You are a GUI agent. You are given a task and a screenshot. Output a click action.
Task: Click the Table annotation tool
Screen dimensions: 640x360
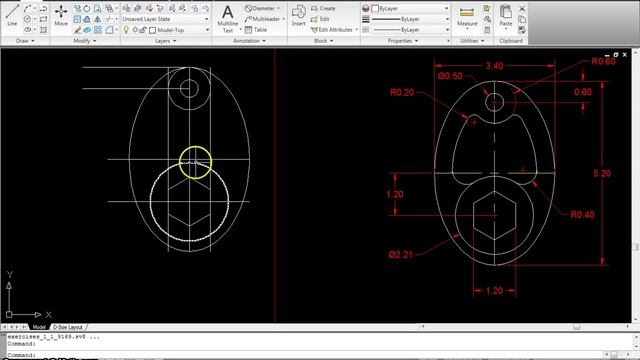pos(256,30)
